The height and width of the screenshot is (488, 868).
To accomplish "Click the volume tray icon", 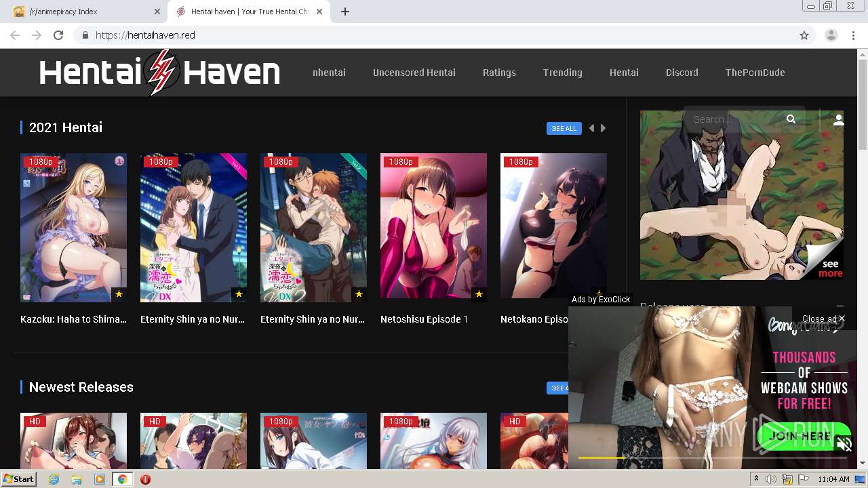I will click(x=771, y=479).
